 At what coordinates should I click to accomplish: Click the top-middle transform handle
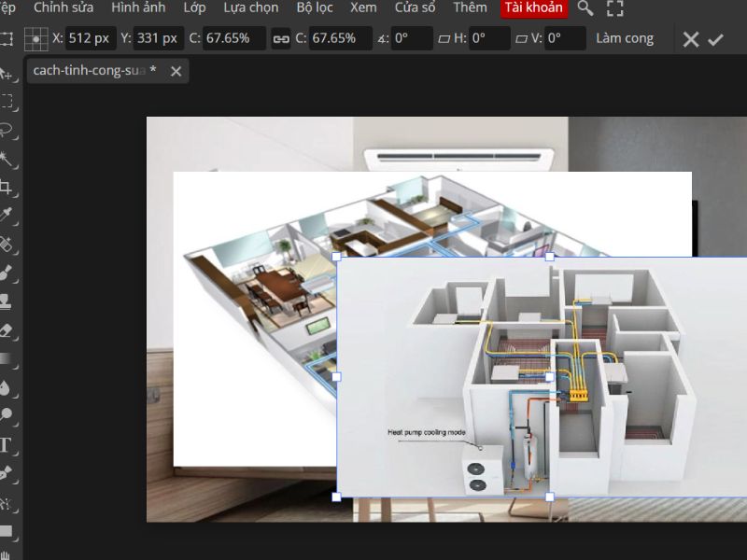tap(549, 257)
